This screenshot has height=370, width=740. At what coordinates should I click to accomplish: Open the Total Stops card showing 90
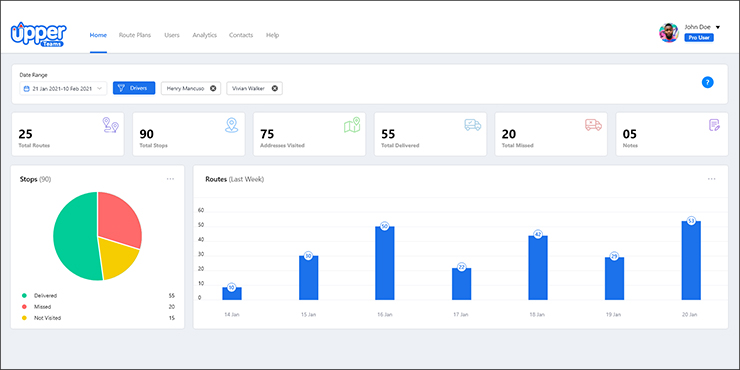click(189, 134)
